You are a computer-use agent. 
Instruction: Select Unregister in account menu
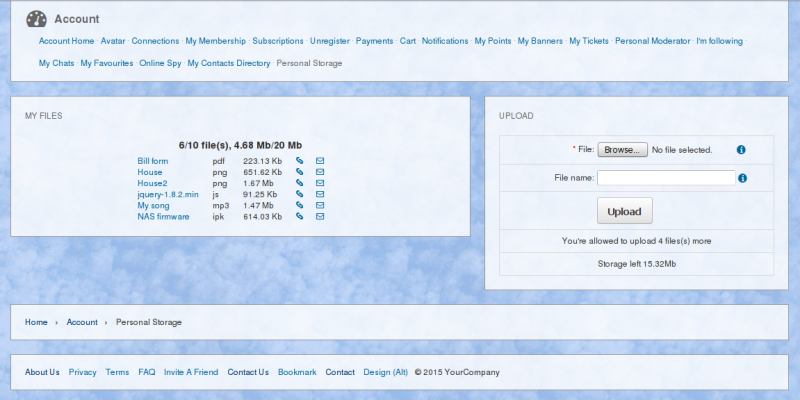pos(330,41)
